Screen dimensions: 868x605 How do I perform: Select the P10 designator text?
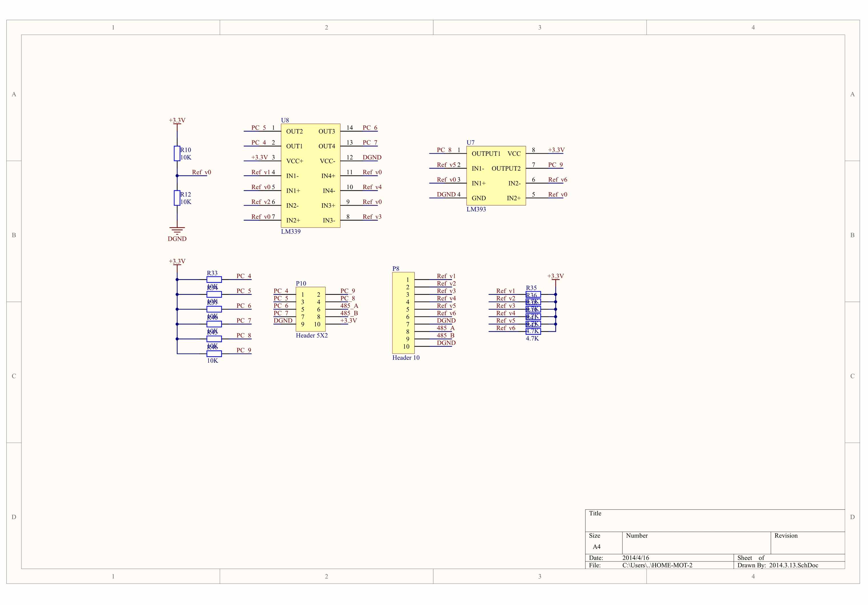click(301, 283)
